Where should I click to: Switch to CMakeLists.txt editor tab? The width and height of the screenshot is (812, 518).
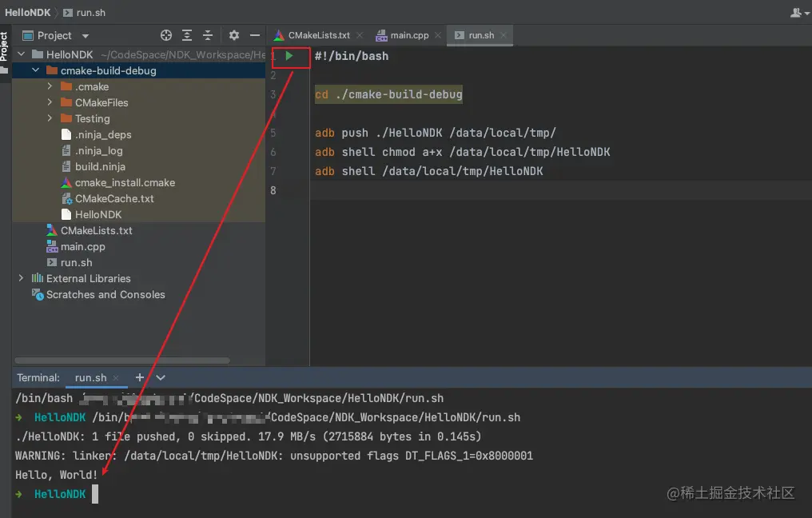click(x=312, y=35)
